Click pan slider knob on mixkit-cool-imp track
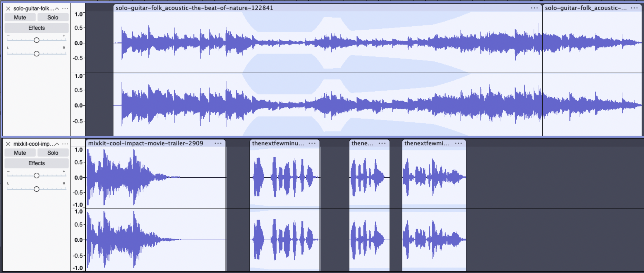 (37, 189)
